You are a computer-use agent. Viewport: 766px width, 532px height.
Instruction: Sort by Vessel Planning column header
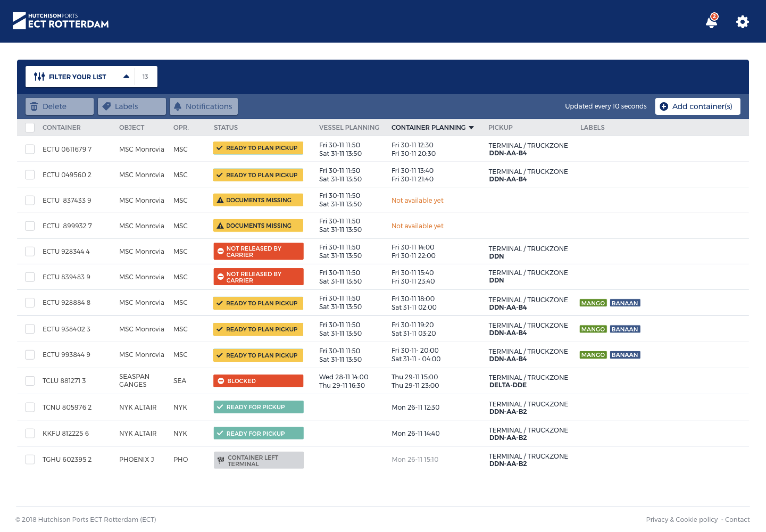[349, 128]
